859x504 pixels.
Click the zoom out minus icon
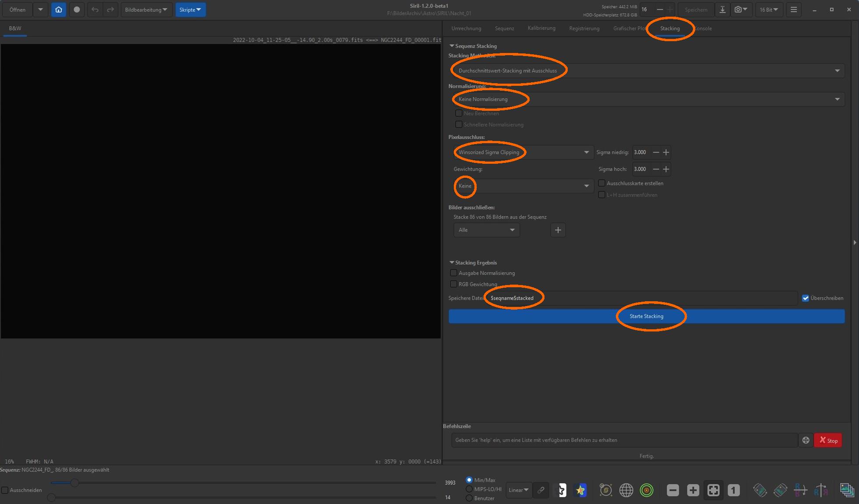point(673,490)
